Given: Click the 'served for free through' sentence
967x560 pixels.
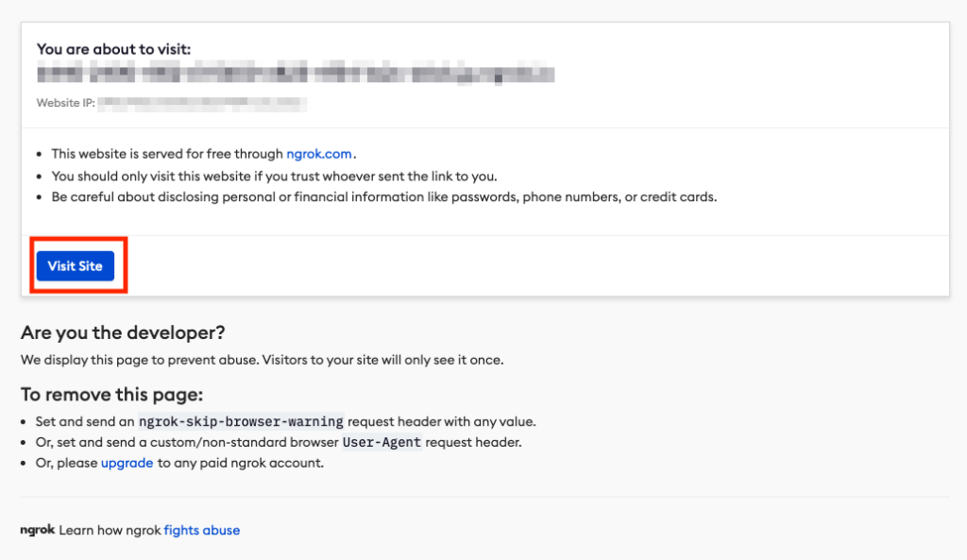Looking at the screenshot, I should (x=204, y=154).
